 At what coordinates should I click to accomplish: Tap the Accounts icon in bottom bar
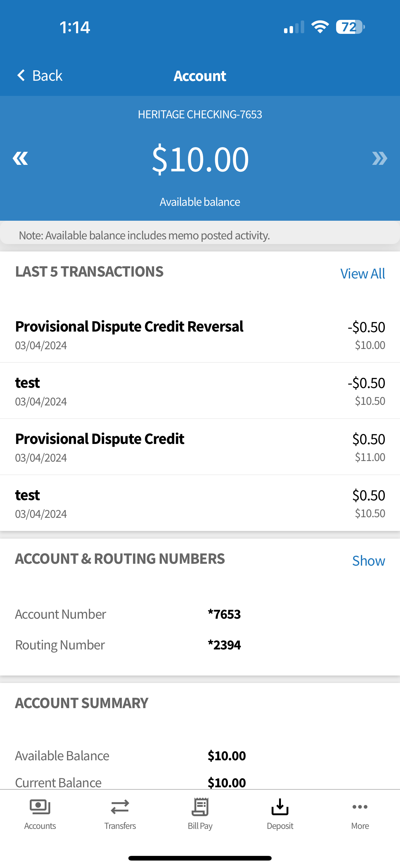pos(40,807)
